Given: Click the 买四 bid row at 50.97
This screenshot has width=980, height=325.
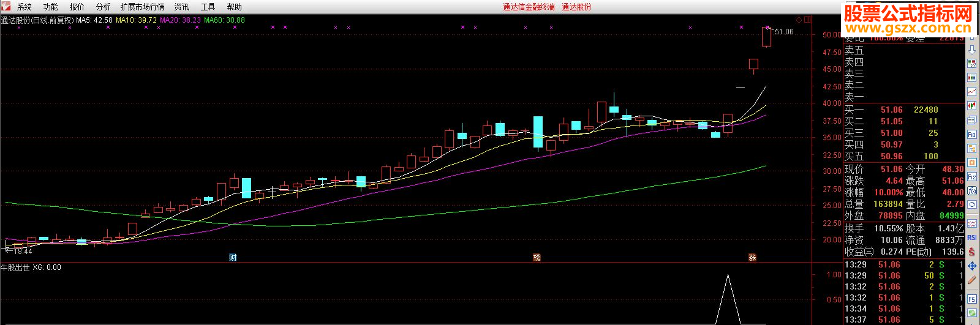Looking at the screenshot, I should pyautogui.click(x=904, y=144).
